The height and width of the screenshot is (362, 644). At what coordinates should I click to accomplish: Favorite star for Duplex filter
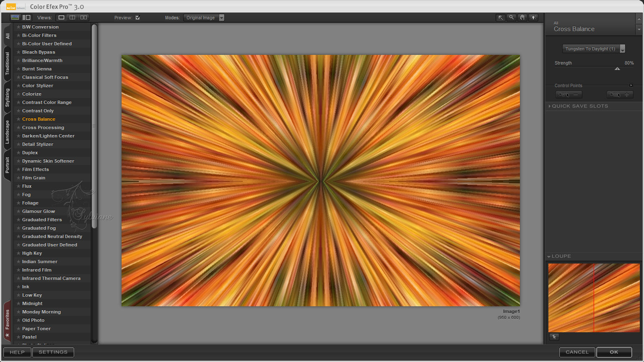coord(18,153)
